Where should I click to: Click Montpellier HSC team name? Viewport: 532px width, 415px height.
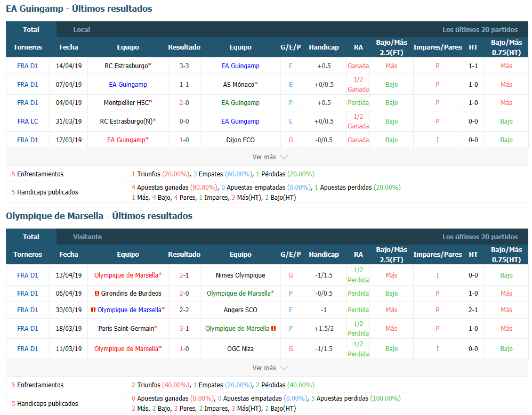click(126, 102)
